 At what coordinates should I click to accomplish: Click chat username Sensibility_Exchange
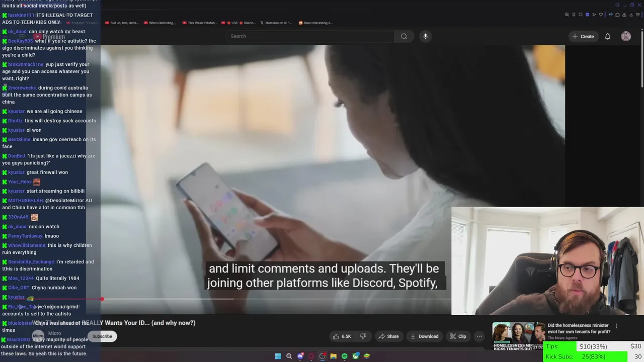pos(31,261)
